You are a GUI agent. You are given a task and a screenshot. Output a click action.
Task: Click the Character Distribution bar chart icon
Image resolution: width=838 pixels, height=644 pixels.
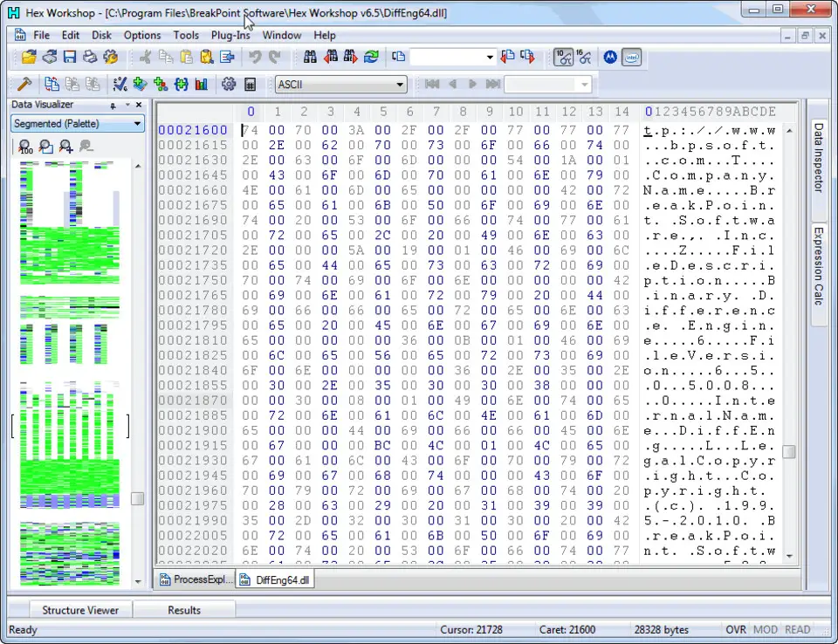pos(202,84)
